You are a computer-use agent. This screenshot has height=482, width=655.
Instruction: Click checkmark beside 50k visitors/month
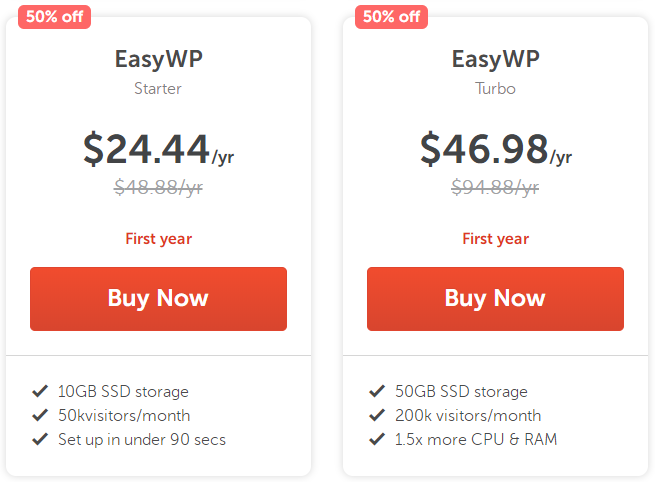coord(40,415)
